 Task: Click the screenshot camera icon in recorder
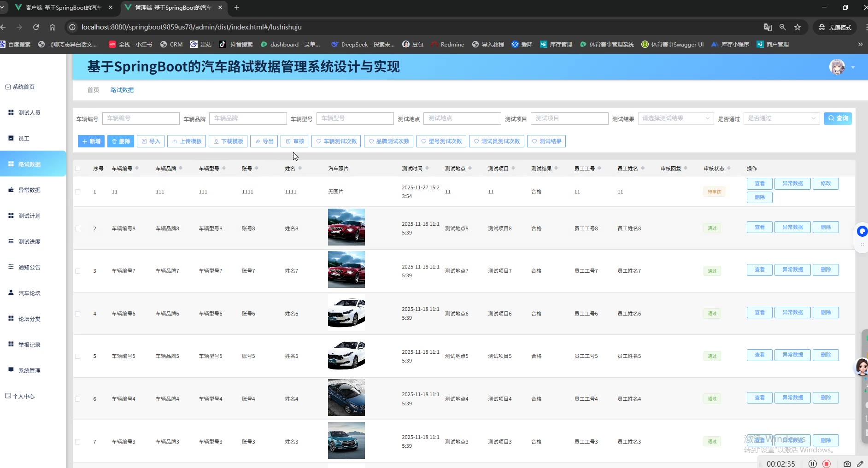(847, 464)
